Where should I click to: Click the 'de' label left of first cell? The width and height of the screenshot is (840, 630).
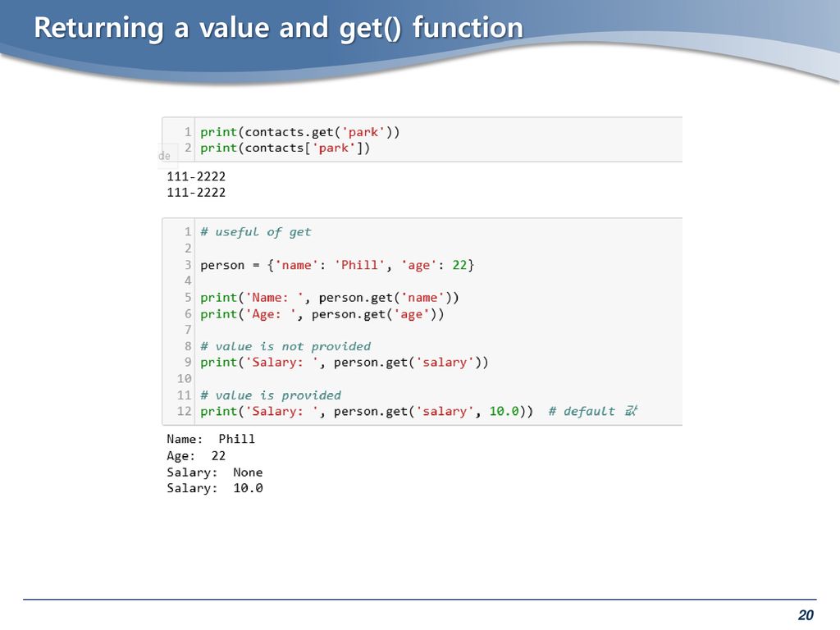164,156
